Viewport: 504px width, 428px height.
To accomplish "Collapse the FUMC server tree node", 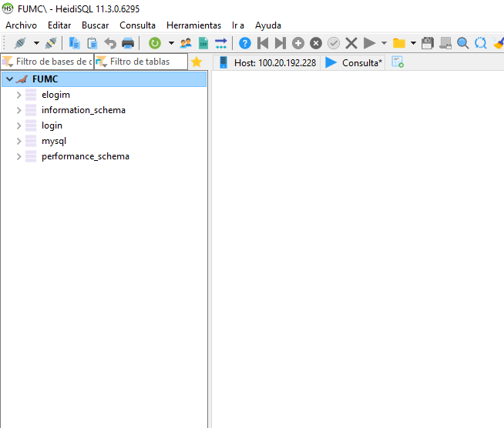I will pyautogui.click(x=9, y=79).
